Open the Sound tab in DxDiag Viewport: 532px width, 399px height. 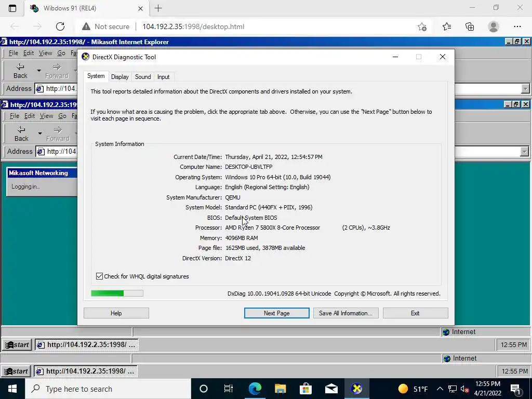(143, 77)
